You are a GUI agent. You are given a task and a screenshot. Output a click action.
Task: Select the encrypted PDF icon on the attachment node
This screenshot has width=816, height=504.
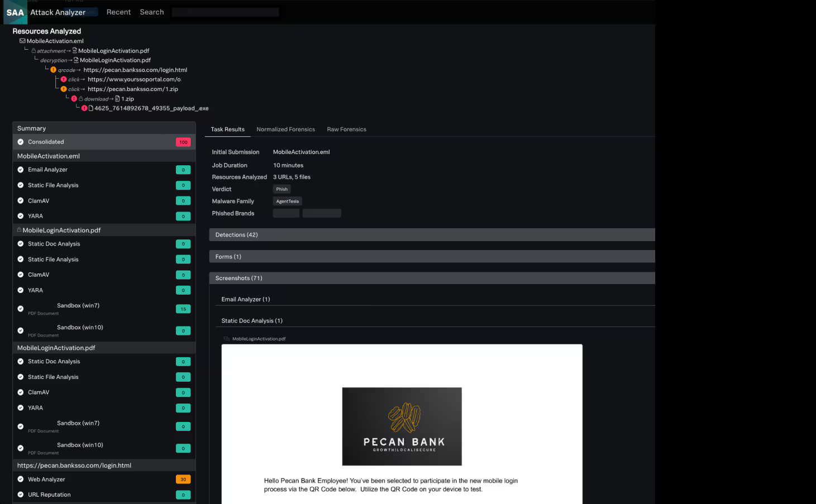(x=74, y=51)
